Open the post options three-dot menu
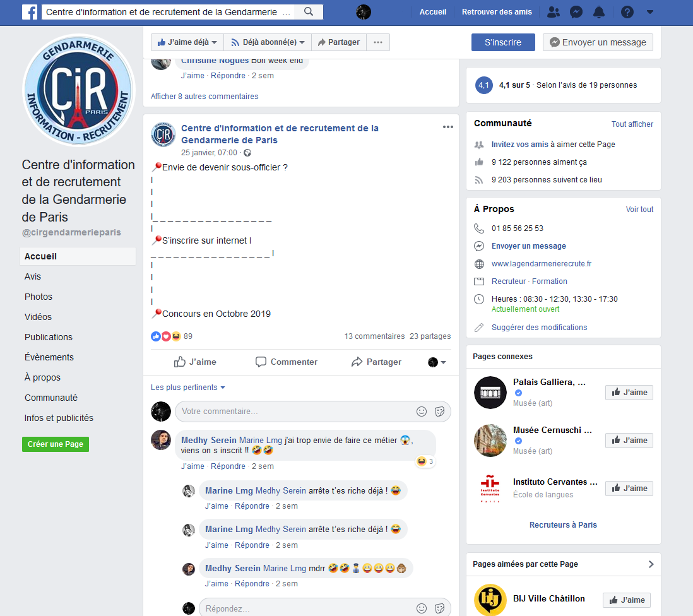 pos(447,127)
